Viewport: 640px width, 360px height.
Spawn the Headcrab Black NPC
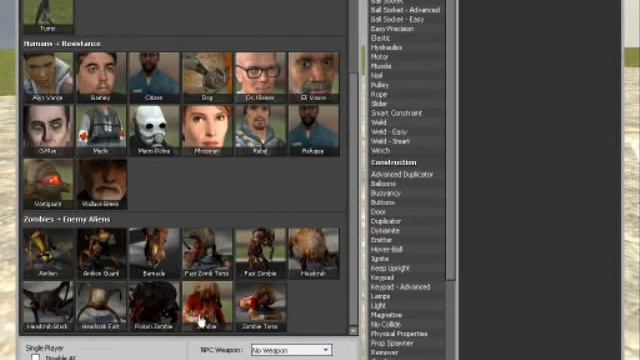(49, 306)
